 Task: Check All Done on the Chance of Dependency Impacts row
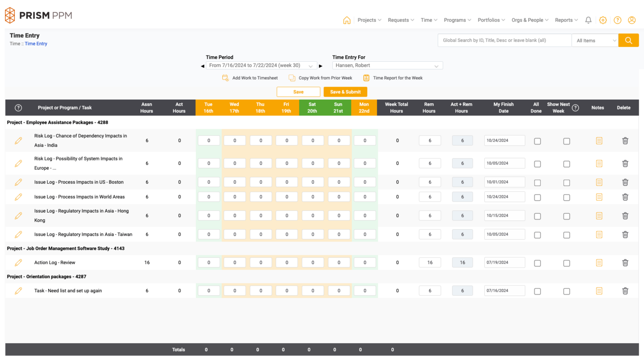(537, 140)
